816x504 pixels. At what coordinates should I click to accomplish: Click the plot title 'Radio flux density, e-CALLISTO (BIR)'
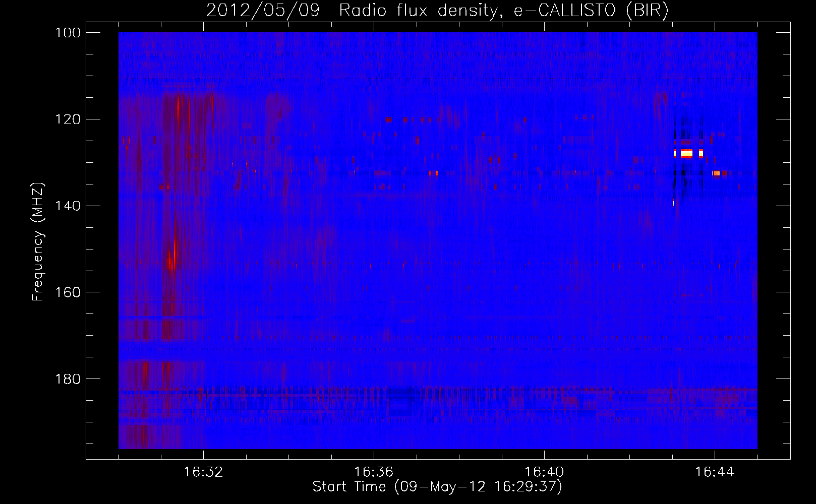(x=503, y=11)
